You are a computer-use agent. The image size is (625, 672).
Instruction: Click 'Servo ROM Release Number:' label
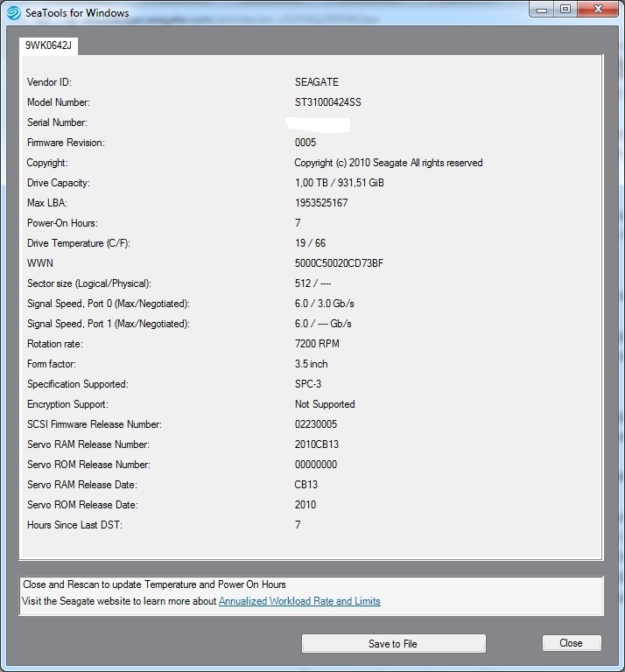[88, 465]
